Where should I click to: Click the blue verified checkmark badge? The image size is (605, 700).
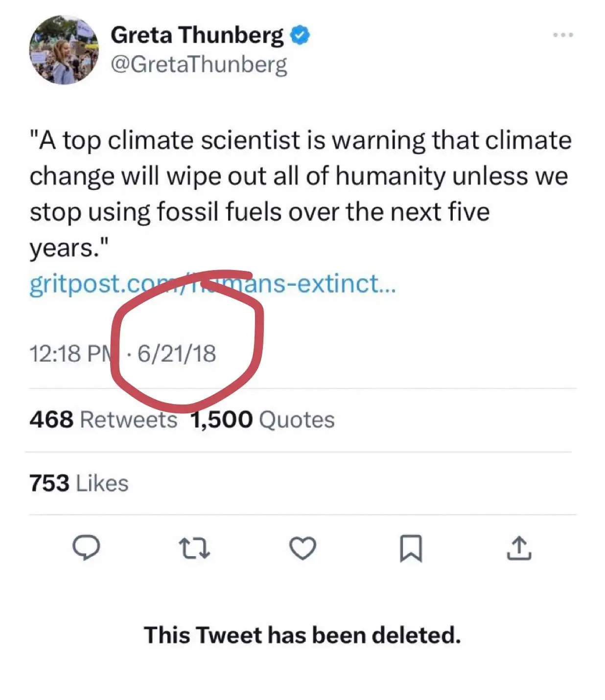coord(300,36)
